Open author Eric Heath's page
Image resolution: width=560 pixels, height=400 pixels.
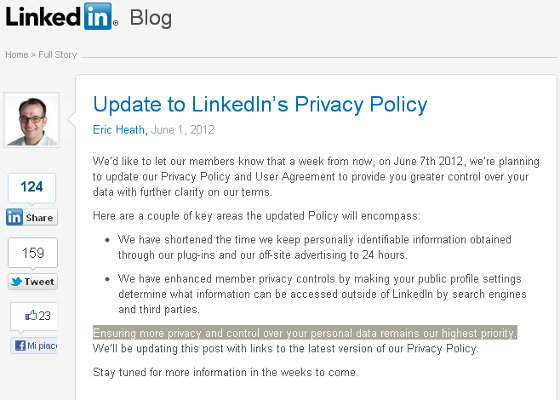[120, 130]
